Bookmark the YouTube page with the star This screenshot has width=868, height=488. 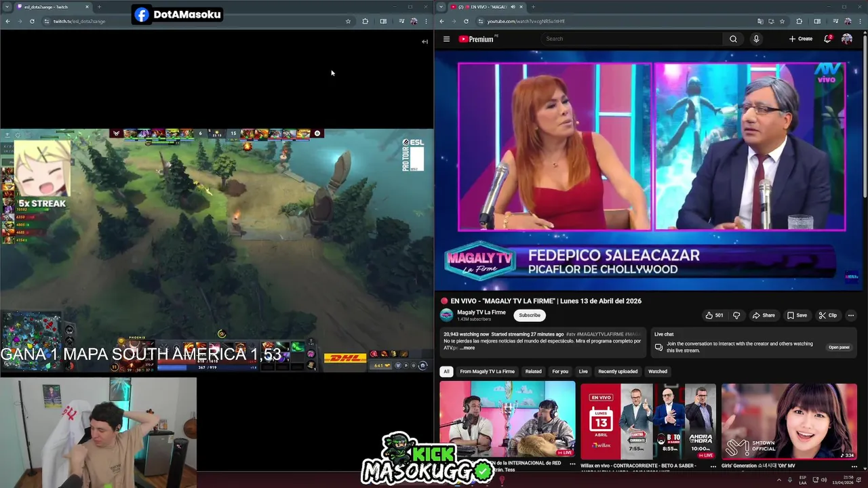(782, 21)
